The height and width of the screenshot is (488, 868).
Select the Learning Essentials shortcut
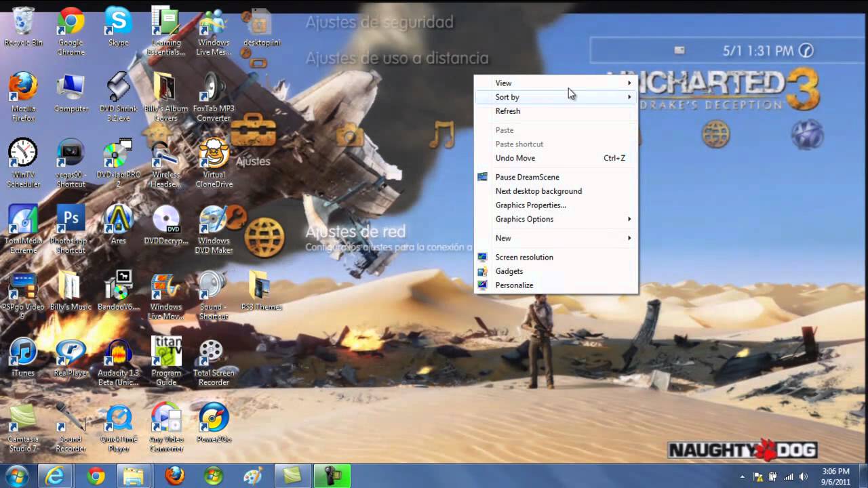click(166, 30)
